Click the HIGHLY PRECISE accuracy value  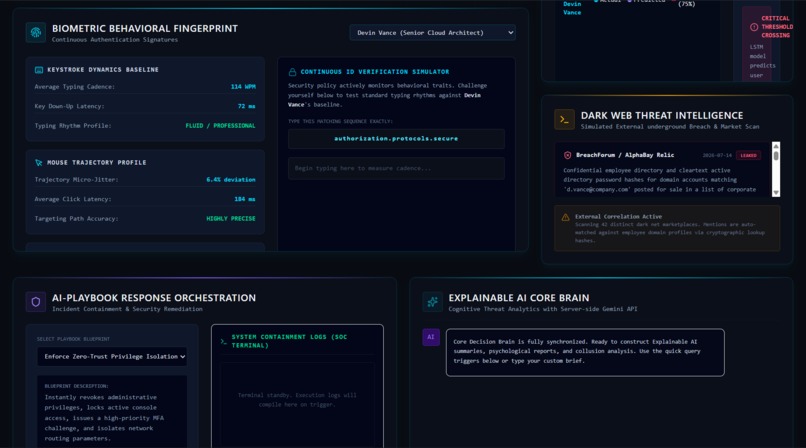tap(231, 219)
